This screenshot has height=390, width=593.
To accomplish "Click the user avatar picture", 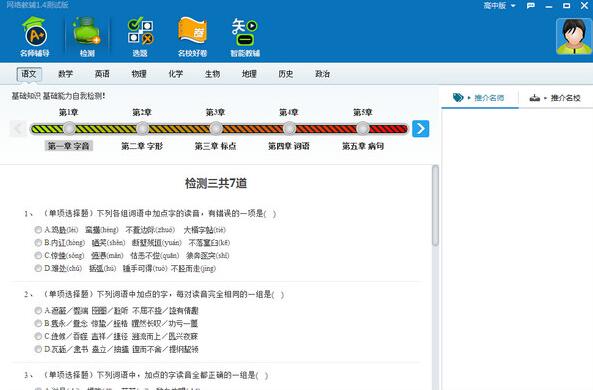I will pyautogui.click(x=574, y=36).
